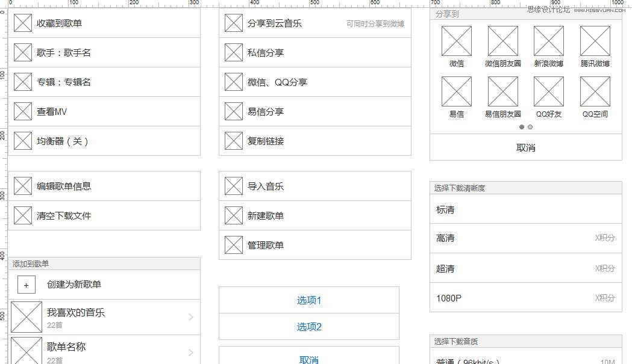Image resolution: width=632 pixels, height=364 pixels.
Task: Click 添加到歌单 header
Action: [104, 264]
